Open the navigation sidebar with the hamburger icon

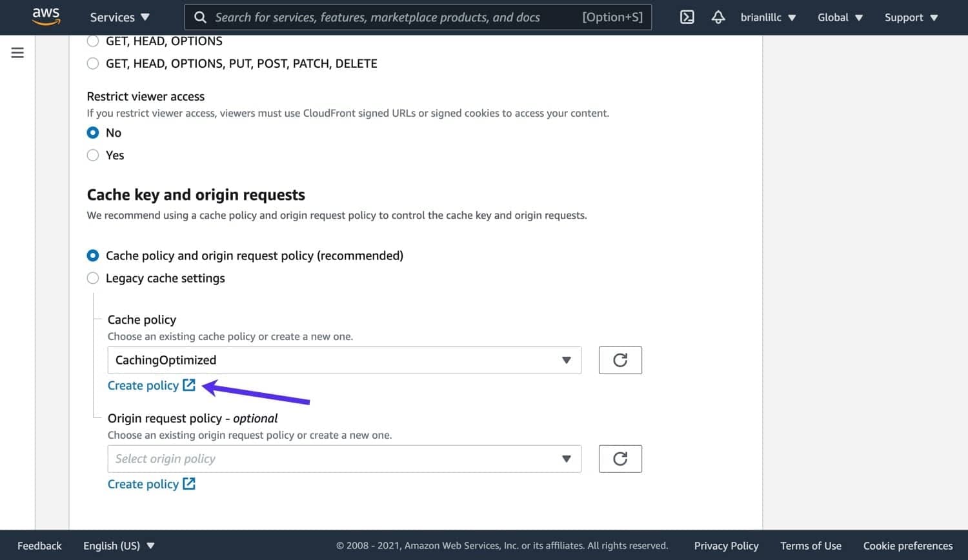[17, 53]
